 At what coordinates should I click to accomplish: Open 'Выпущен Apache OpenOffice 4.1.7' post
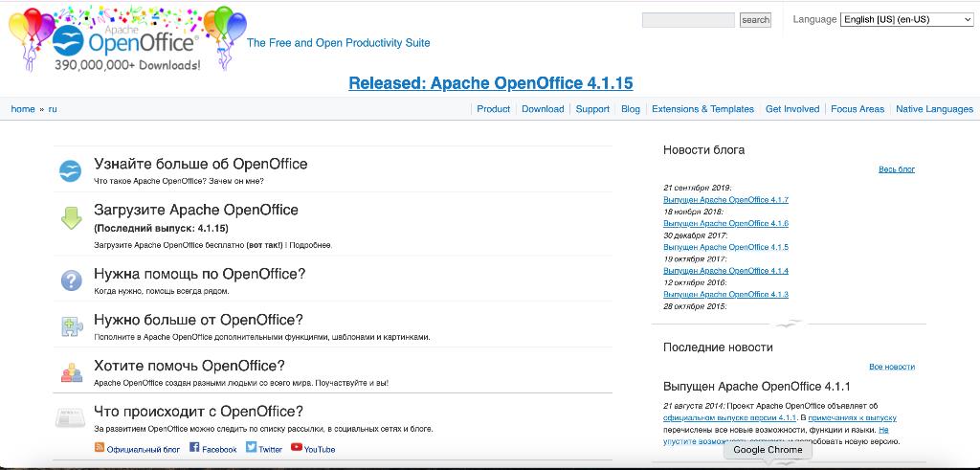[725, 200]
